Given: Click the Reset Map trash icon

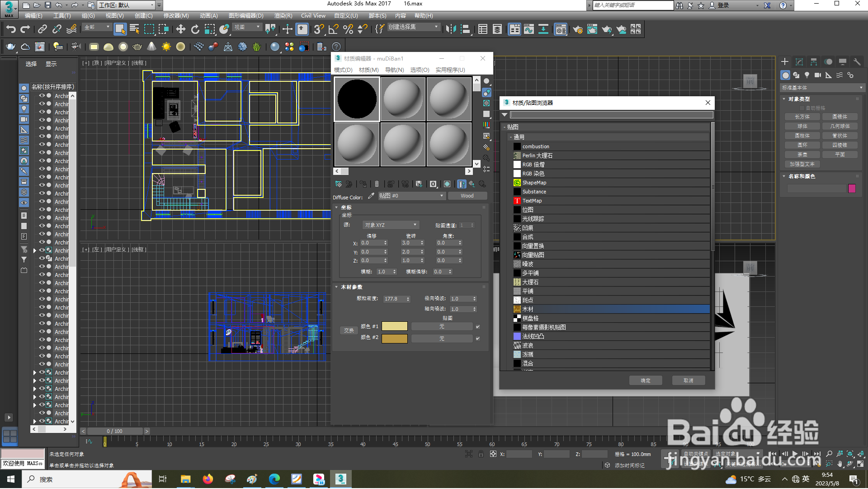Looking at the screenshot, I should click(377, 184).
